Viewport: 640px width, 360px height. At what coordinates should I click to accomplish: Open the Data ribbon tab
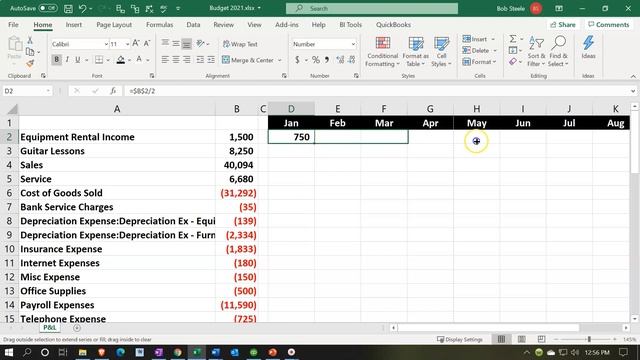coord(193,25)
